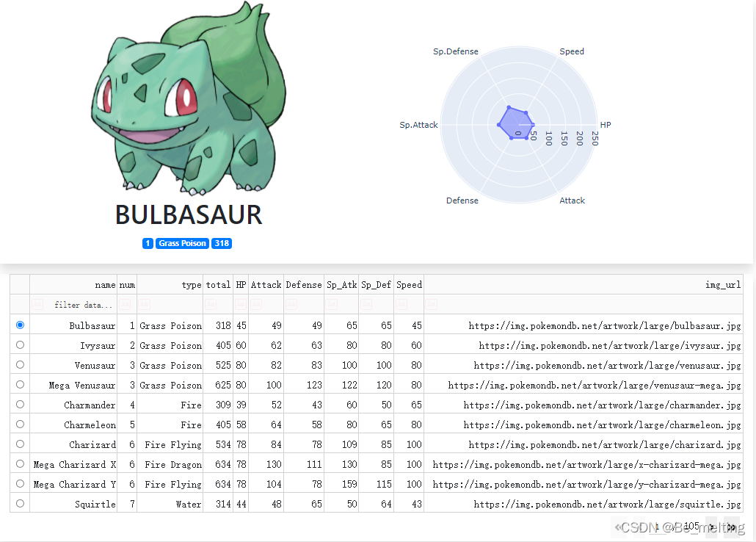Screen dimensions: 756x542
Task: Click the name column header
Action: pyautogui.click(x=73, y=285)
